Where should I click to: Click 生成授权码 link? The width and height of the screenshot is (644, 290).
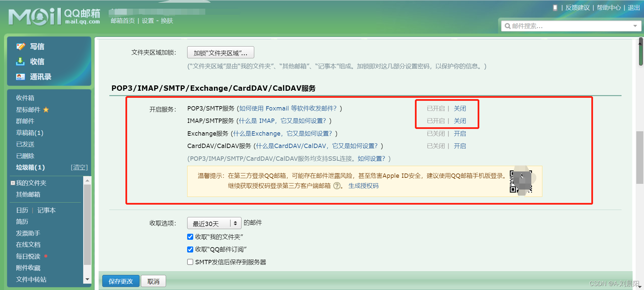(x=363, y=186)
